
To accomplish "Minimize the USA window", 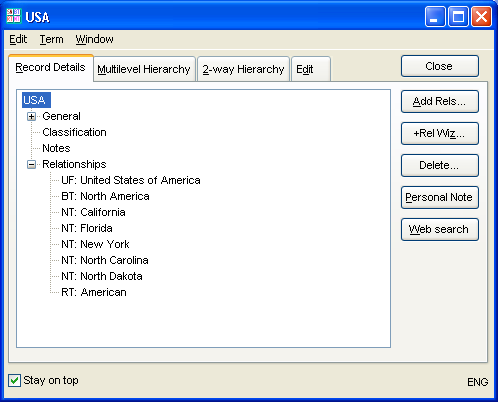I will point(435,16).
